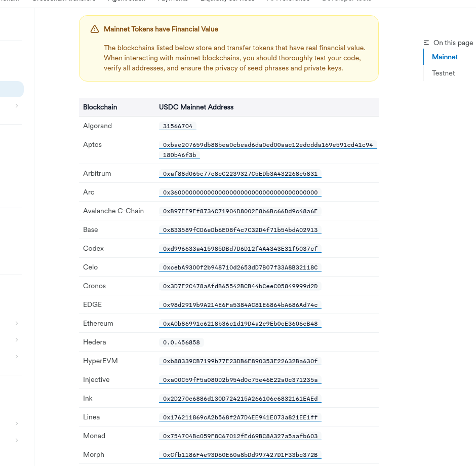Open the Monad USDC address link
The height and width of the screenshot is (466, 476).
tap(240, 436)
